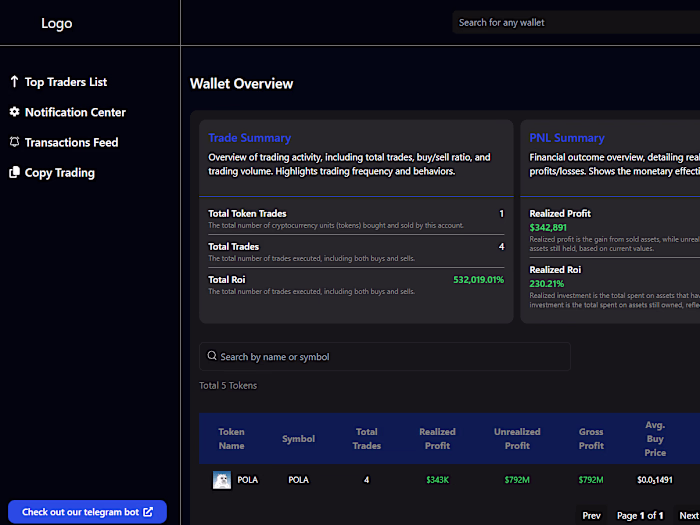Click Realized Roi value 230.21%
This screenshot has width=700, height=525.
pyautogui.click(x=547, y=283)
